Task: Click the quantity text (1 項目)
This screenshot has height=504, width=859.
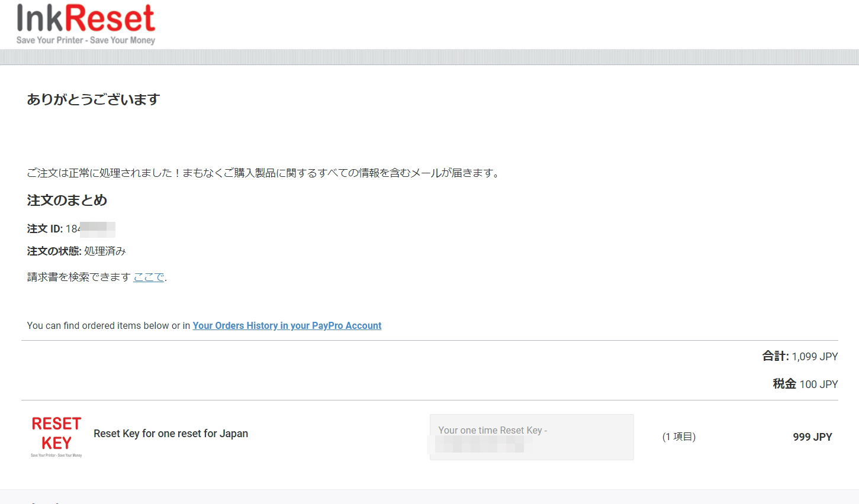Action: pyautogui.click(x=678, y=437)
